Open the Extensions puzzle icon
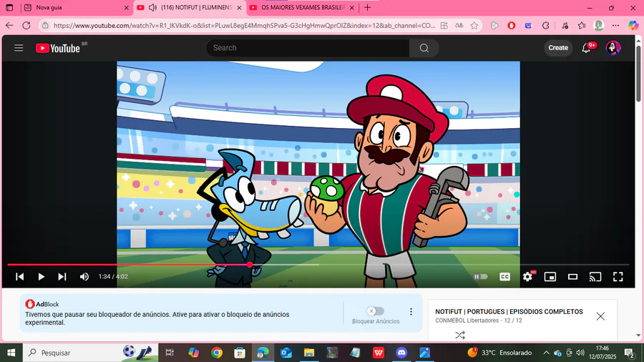 tap(545, 26)
